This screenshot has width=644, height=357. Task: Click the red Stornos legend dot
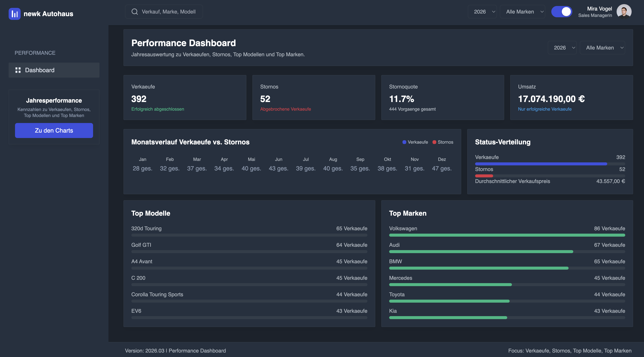pos(435,142)
